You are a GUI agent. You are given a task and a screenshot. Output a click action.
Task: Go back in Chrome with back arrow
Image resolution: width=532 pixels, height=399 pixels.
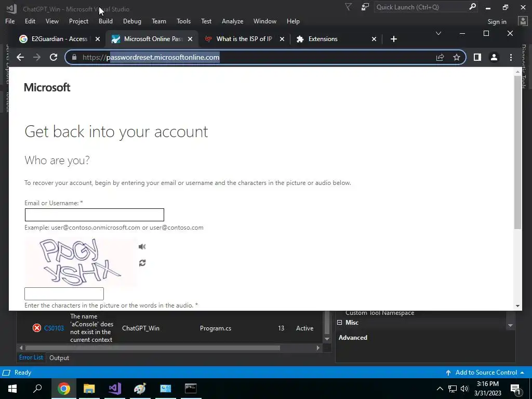20,57
